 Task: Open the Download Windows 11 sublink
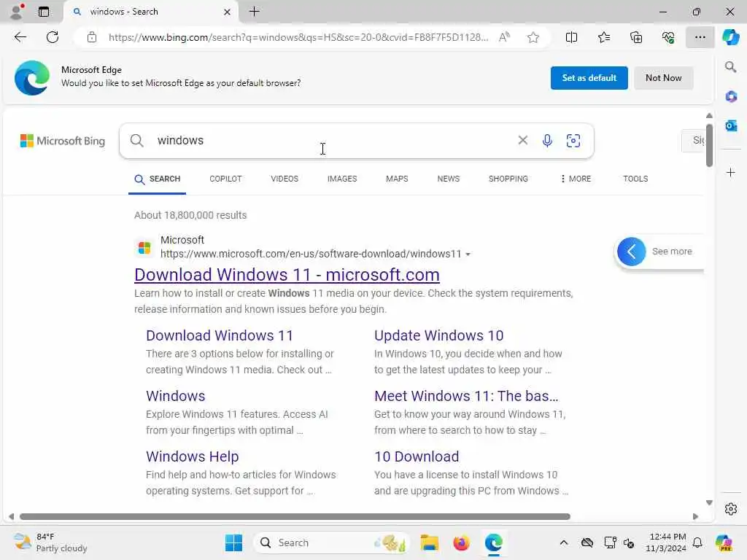tap(219, 335)
